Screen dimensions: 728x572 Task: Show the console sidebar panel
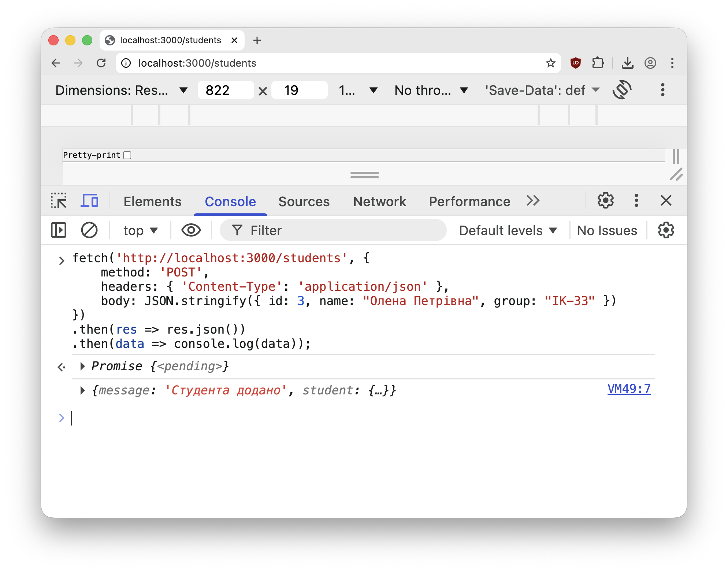point(59,230)
